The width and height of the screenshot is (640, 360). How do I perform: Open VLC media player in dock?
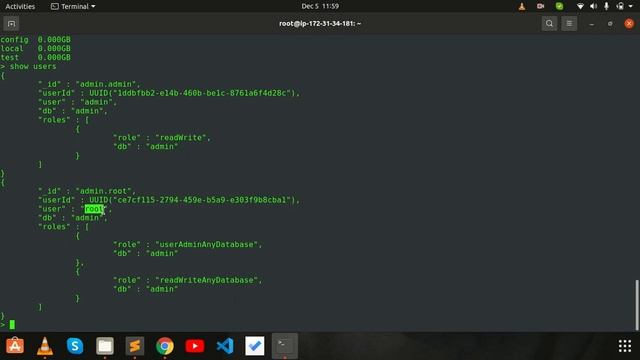tap(45, 346)
